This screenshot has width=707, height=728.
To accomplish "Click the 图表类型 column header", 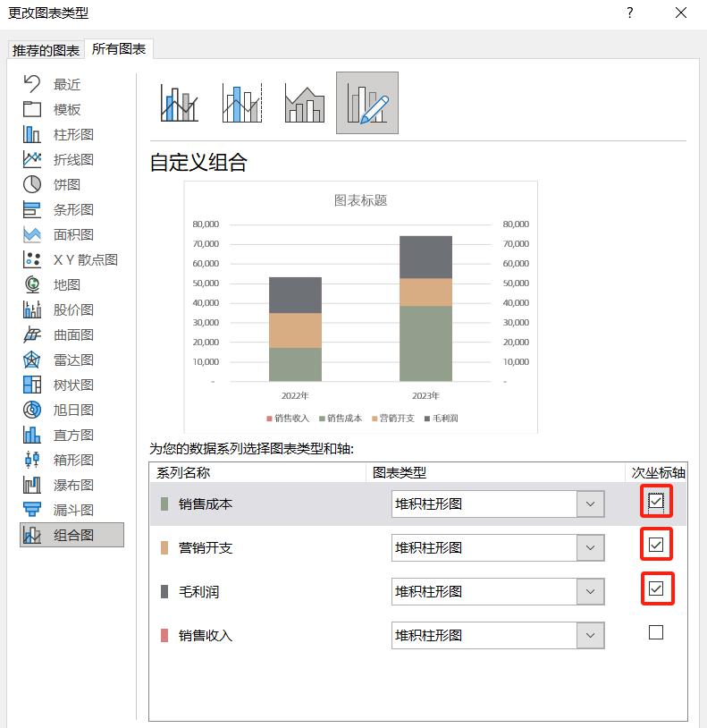I will pyautogui.click(x=400, y=472).
